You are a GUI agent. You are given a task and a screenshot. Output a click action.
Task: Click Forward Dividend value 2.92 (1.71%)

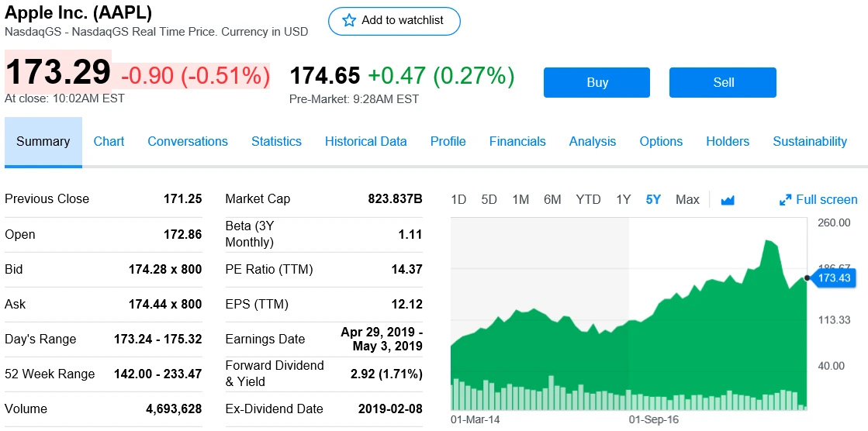tap(387, 374)
